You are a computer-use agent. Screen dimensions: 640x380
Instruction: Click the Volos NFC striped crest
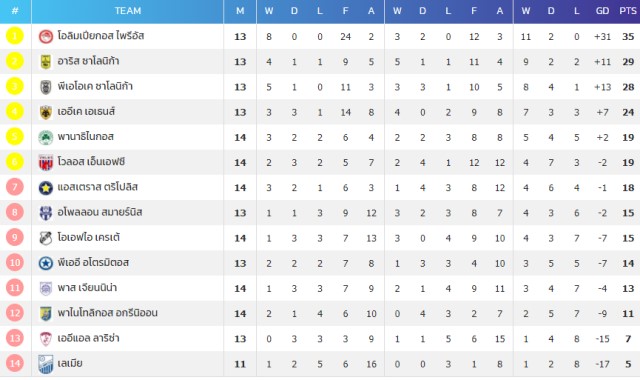46,162
